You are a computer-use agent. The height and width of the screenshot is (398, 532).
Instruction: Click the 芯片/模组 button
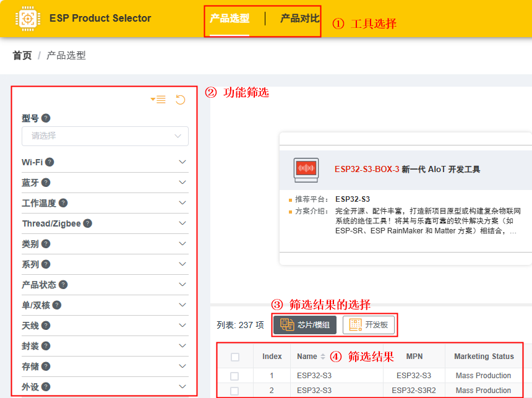(305, 325)
